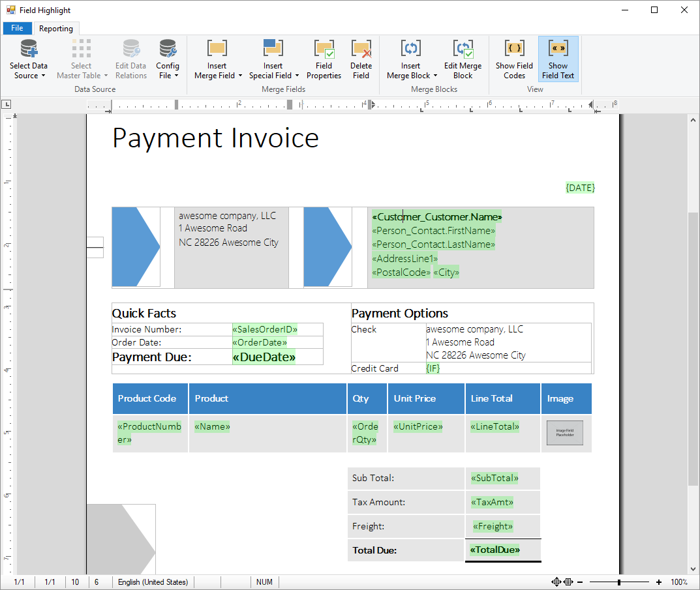700x590 pixels.
Task: Click the DueDate merge field in document
Action: [x=264, y=357]
